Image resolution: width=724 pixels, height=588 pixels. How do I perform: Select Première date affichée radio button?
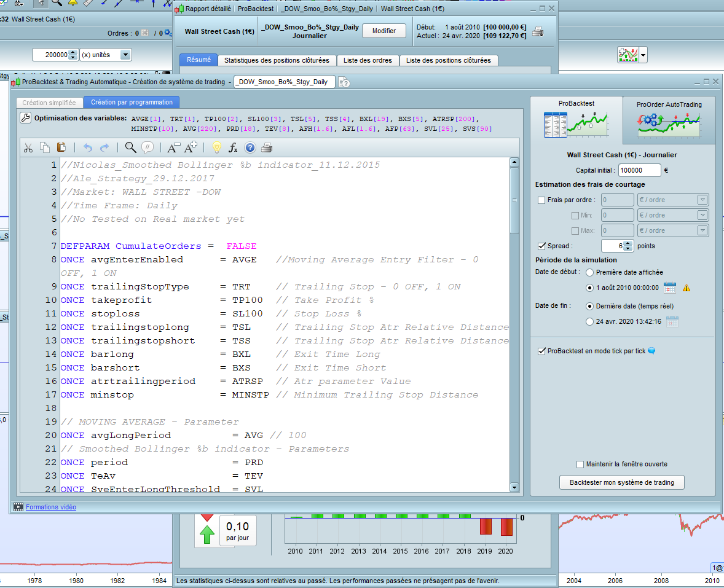coord(590,272)
